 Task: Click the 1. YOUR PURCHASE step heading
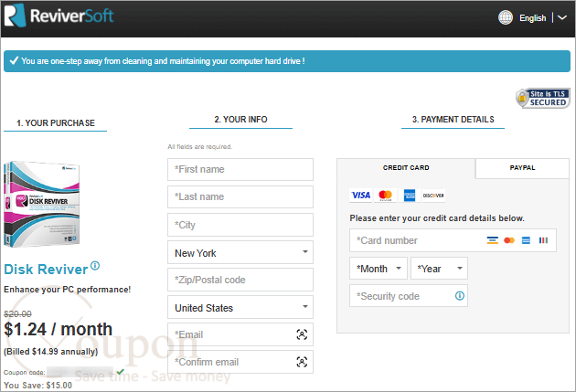pyautogui.click(x=56, y=123)
